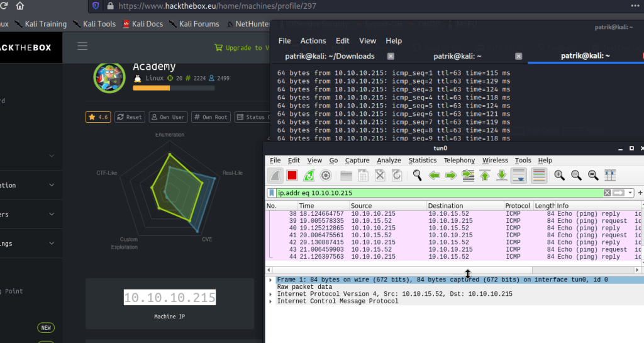Zoom in on packet list text
This screenshot has height=343, width=644.
pyautogui.click(x=559, y=176)
